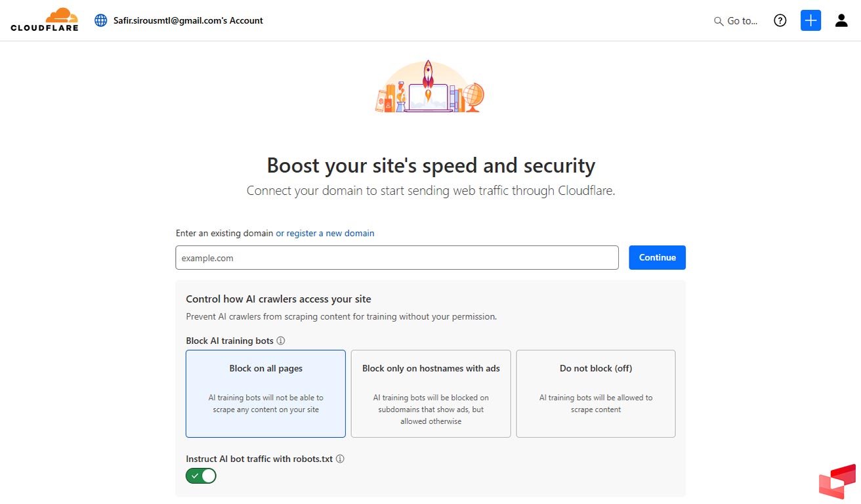Click the rocket laptop illustration

pos(430,87)
